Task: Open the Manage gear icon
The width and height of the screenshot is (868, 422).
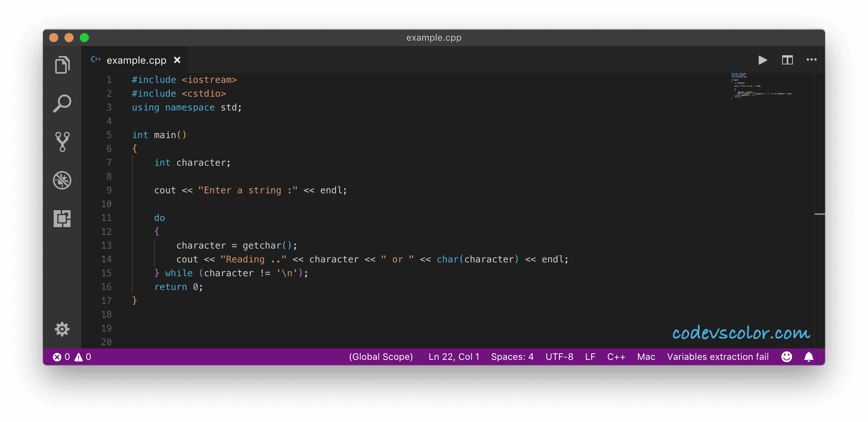Action: tap(62, 329)
